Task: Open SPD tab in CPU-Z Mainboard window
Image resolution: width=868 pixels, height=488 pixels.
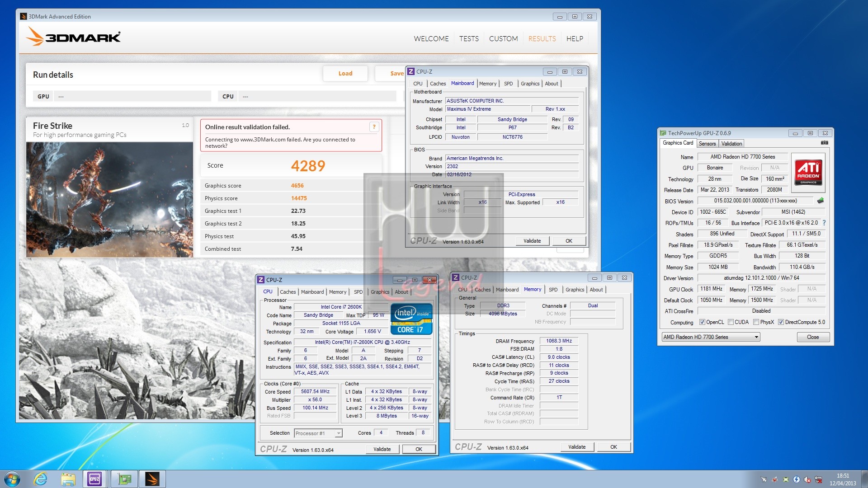Action: pos(508,84)
